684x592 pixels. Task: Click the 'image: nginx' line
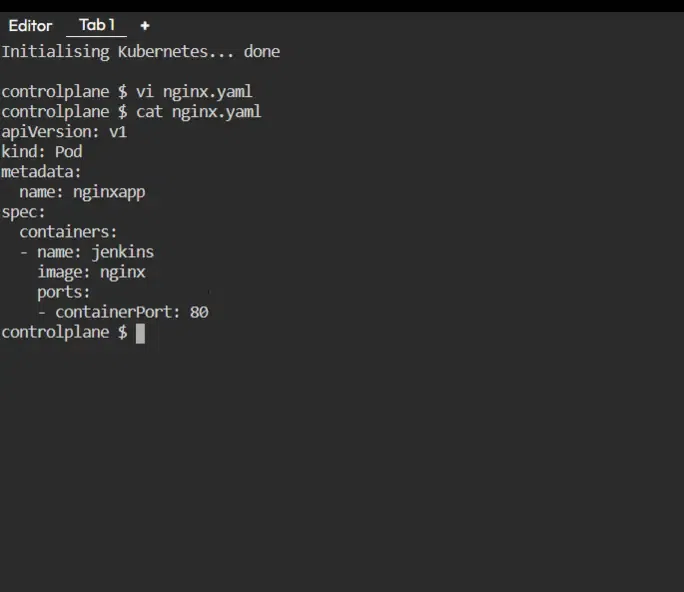pos(91,272)
